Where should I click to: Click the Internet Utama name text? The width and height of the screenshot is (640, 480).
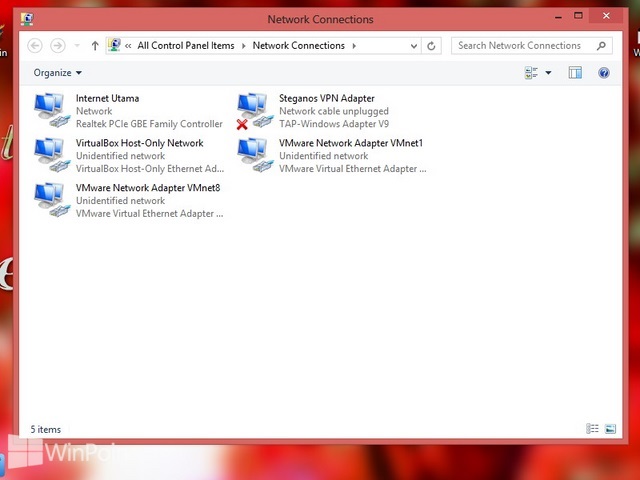pos(107,98)
